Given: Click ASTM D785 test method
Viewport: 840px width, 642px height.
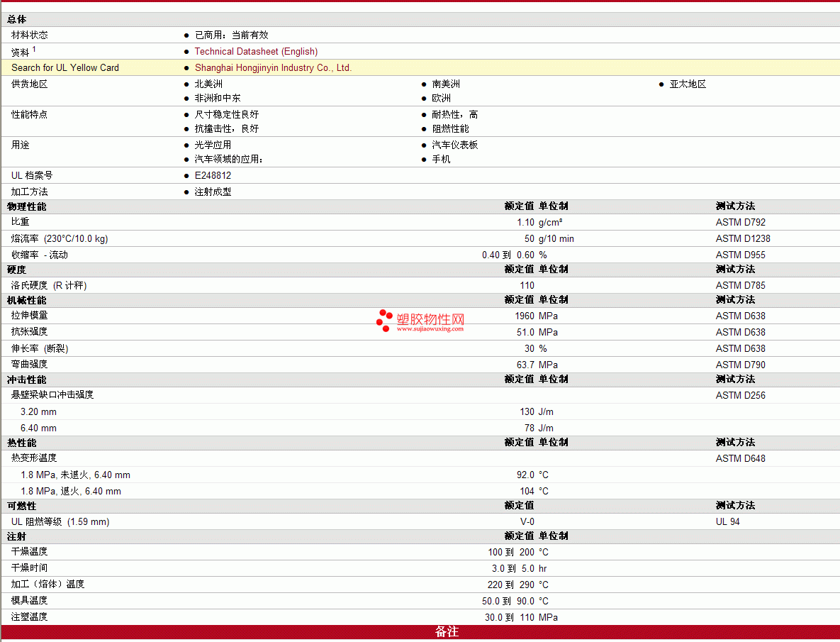Looking at the screenshot, I should pyautogui.click(x=740, y=286).
